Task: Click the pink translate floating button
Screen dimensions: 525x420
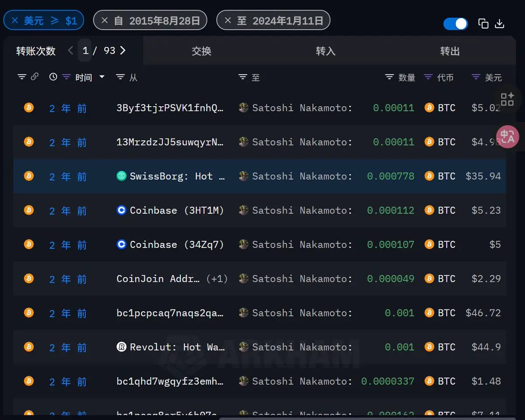Action: point(507,136)
